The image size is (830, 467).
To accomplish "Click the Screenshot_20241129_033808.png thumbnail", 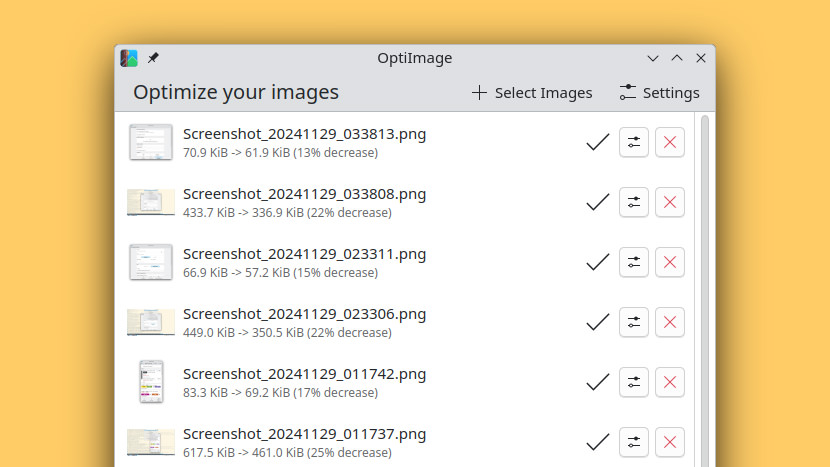I will [151, 202].
